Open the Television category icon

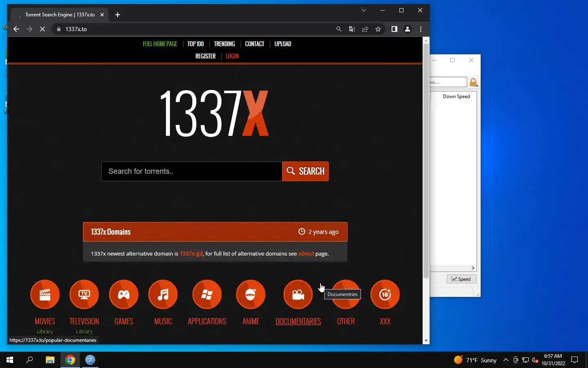tap(84, 294)
